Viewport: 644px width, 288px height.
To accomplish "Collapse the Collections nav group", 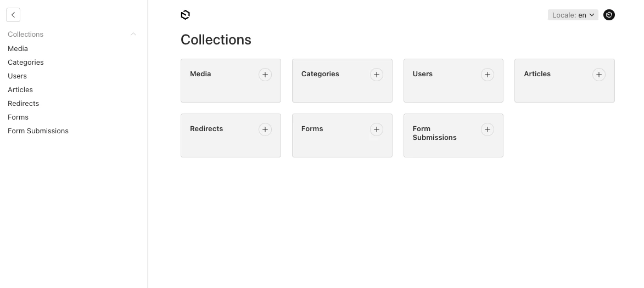I will (133, 34).
